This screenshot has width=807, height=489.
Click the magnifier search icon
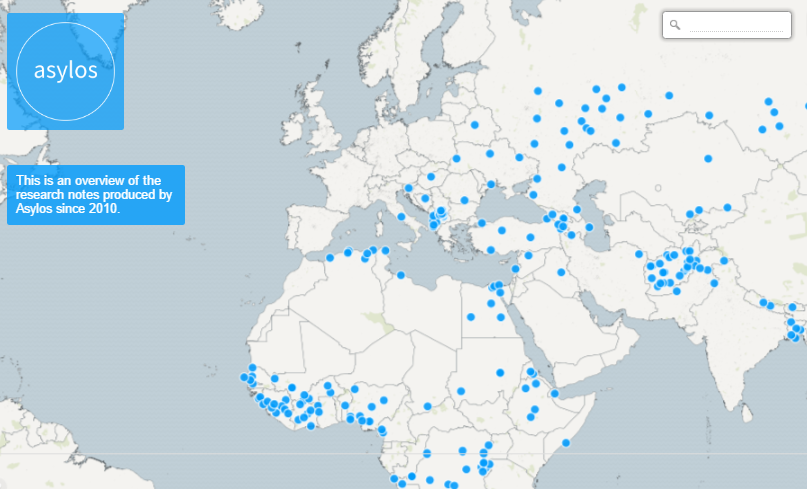click(x=676, y=25)
